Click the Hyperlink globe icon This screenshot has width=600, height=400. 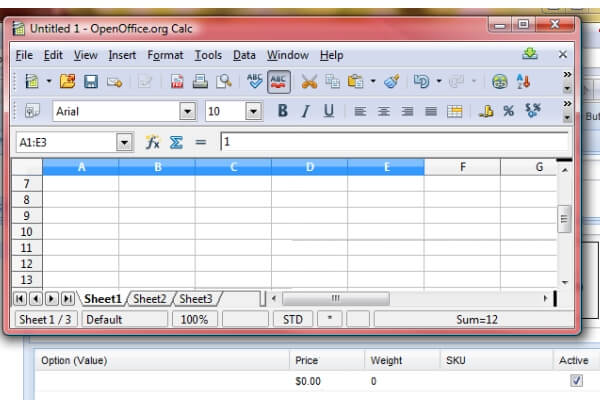tap(500, 82)
